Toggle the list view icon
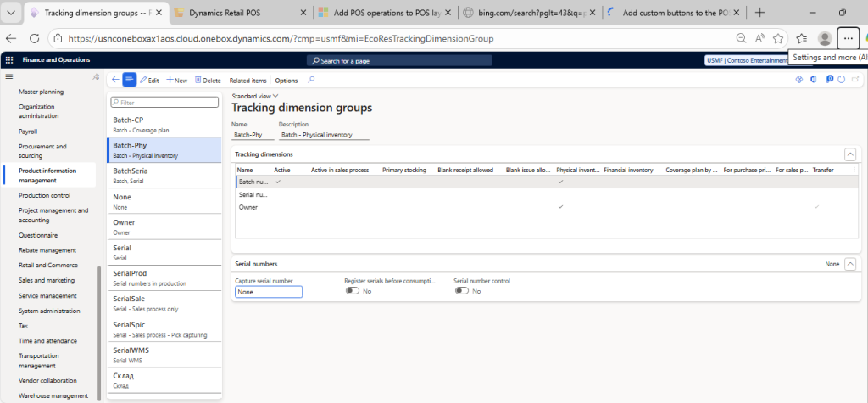Screen dimensions: 868x403 [x=129, y=80]
